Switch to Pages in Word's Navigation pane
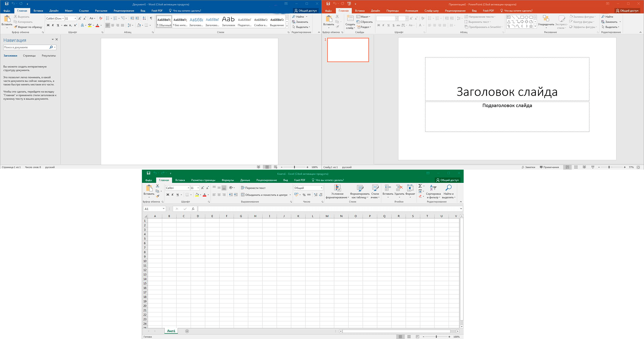The image size is (644, 339). [29, 56]
